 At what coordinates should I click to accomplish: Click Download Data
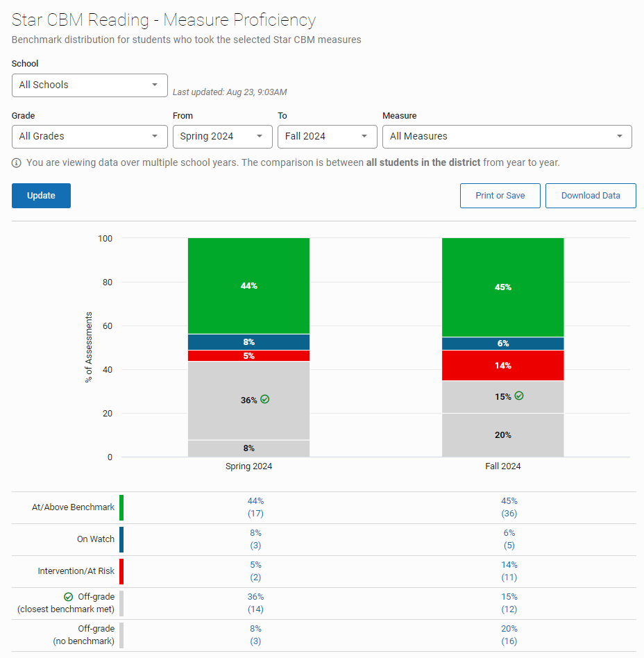(591, 195)
